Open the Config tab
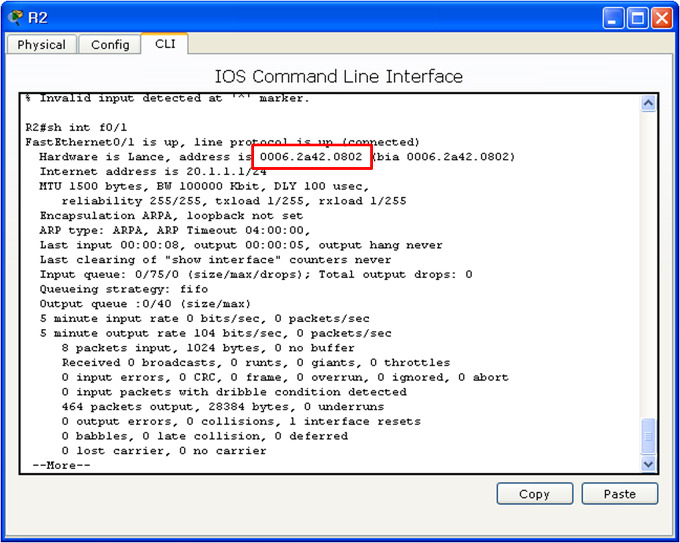 110,44
